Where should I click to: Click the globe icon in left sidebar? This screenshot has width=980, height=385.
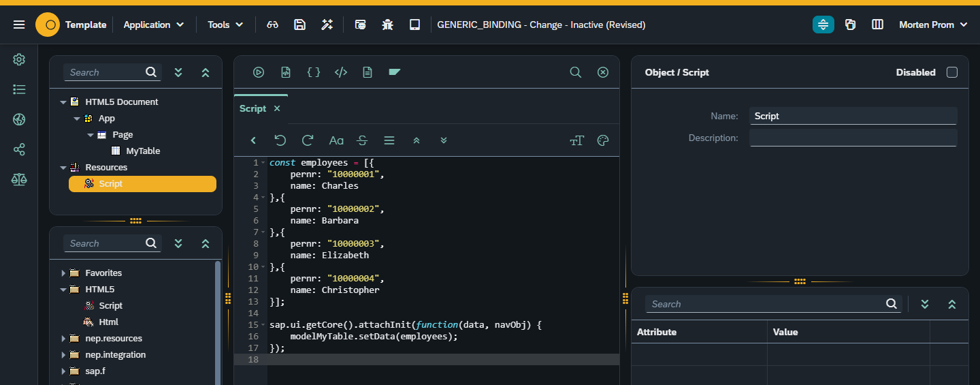coord(19,120)
